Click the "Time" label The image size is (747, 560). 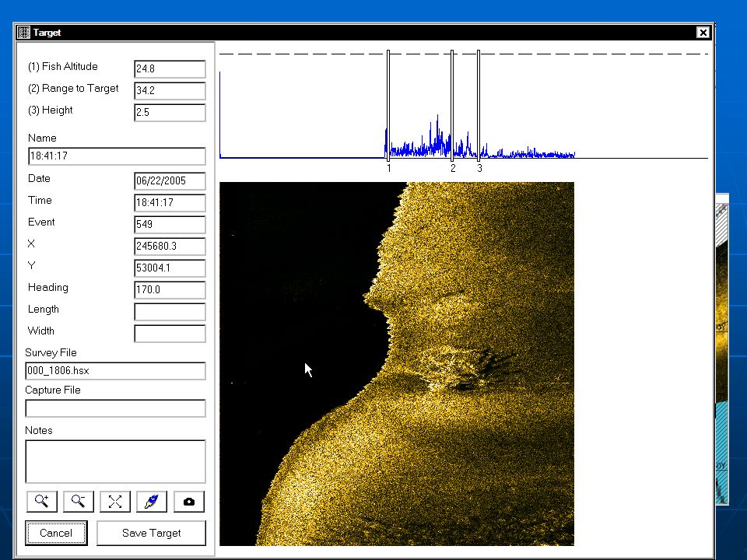click(x=40, y=201)
